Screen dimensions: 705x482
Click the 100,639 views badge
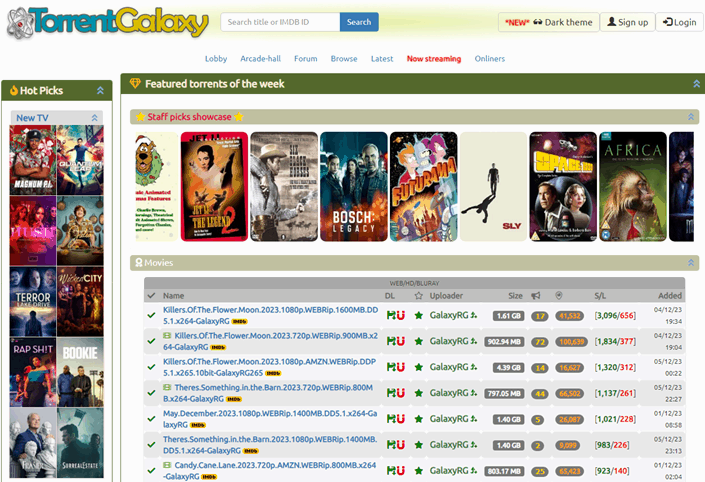[570, 342]
